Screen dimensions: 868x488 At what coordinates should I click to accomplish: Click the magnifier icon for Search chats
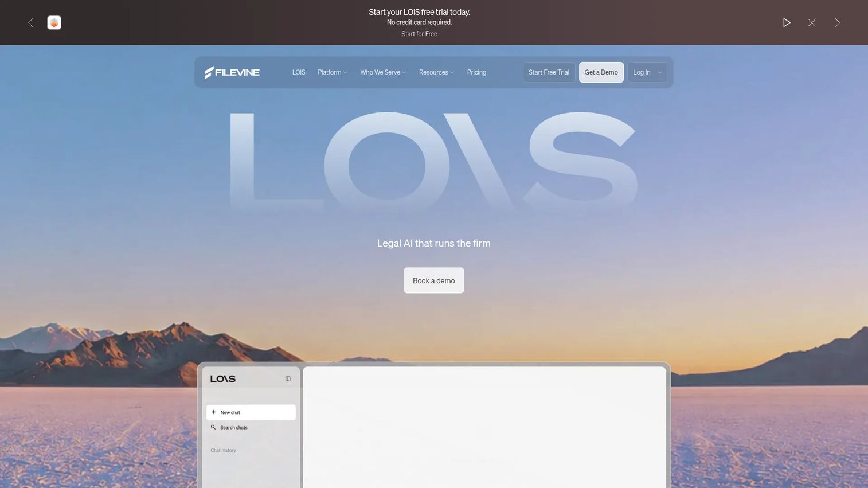213,427
